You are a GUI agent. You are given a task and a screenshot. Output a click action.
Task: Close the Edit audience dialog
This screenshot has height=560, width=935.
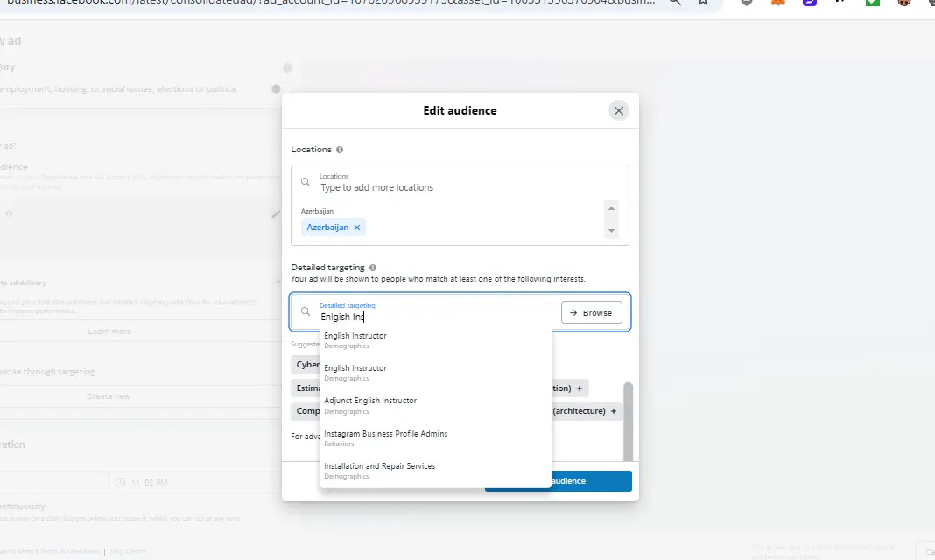coord(618,111)
